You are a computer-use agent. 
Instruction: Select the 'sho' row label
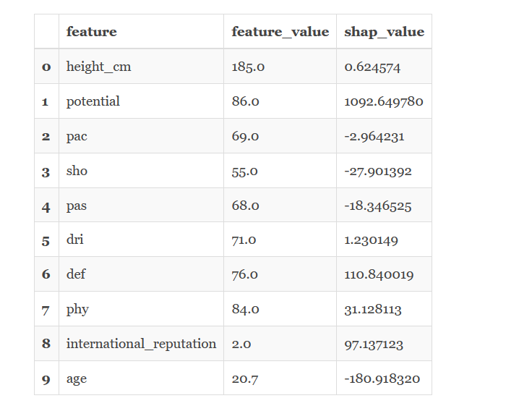click(76, 171)
